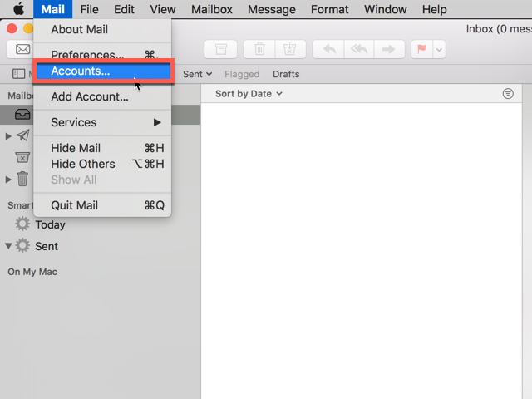This screenshot has height=399, width=532.
Task: Open the Window menu
Action: (x=385, y=9)
